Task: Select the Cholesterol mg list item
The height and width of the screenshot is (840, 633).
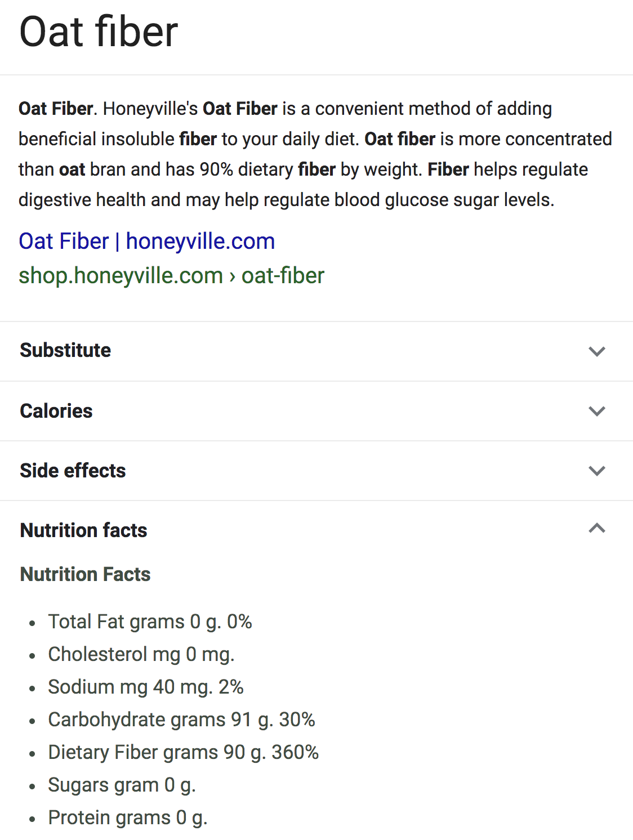Action: [x=141, y=654]
